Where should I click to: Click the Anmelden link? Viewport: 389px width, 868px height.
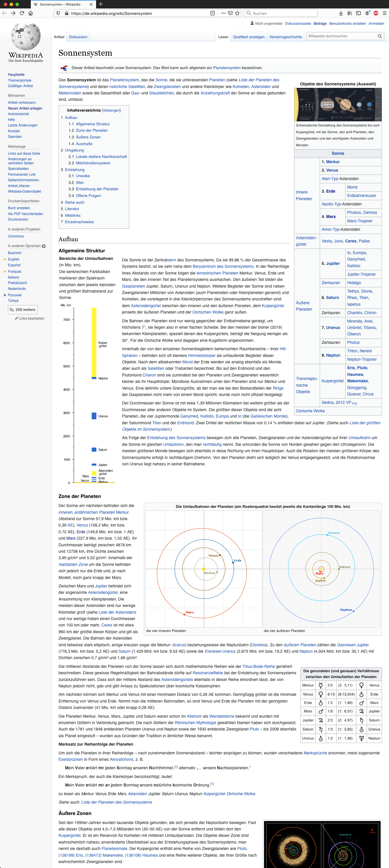pos(376,24)
